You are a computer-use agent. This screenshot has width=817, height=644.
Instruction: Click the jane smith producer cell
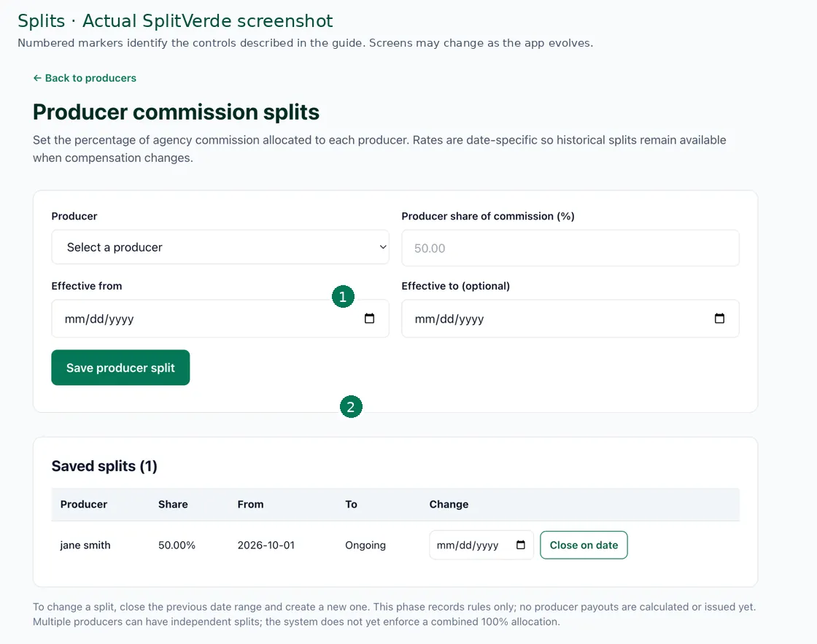coord(85,545)
